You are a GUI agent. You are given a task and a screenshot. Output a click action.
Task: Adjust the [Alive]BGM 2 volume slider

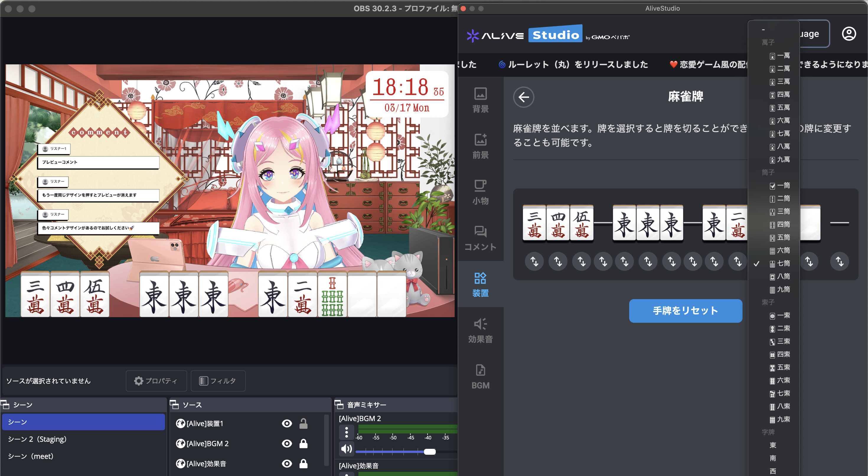(x=429, y=451)
